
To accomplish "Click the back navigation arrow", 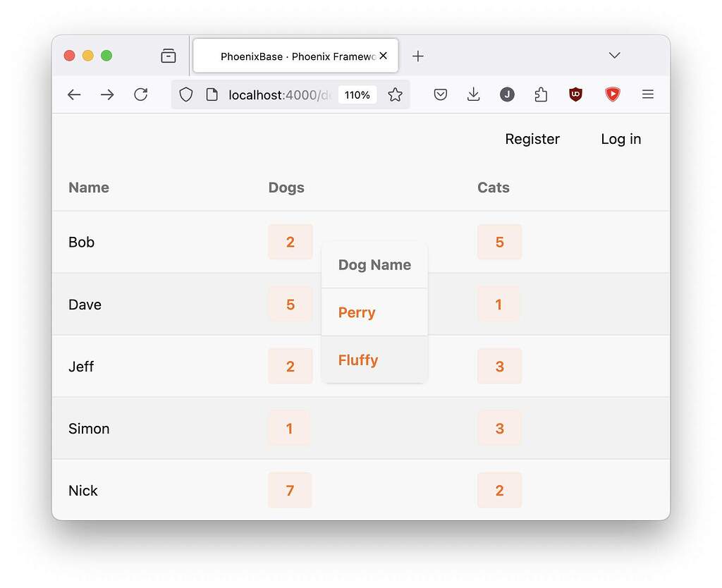I will point(74,94).
